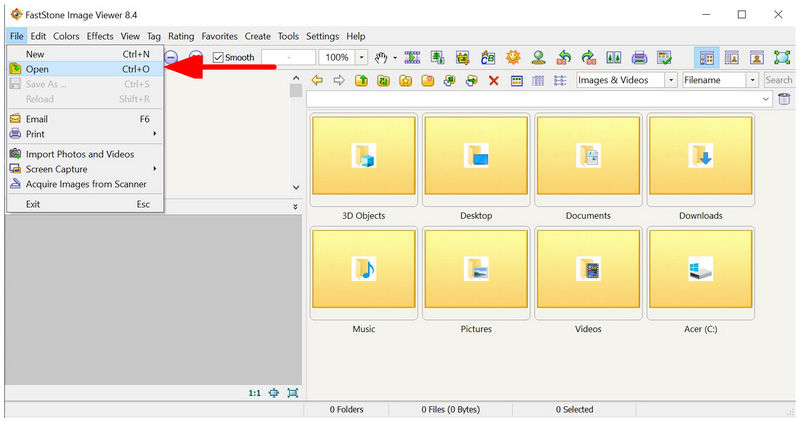Open Adjust Lighting sun icon

click(x=513, y=57)
